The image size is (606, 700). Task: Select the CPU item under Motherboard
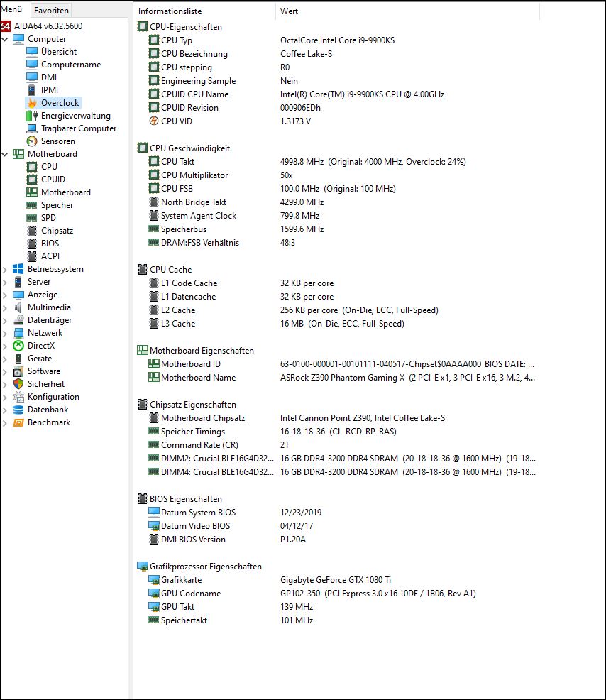tap(49, 167)
